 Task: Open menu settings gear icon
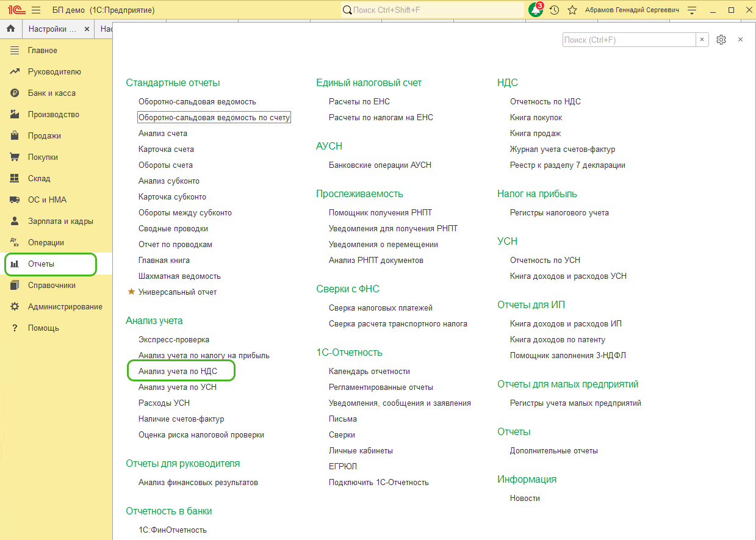(x=721, y=40)
